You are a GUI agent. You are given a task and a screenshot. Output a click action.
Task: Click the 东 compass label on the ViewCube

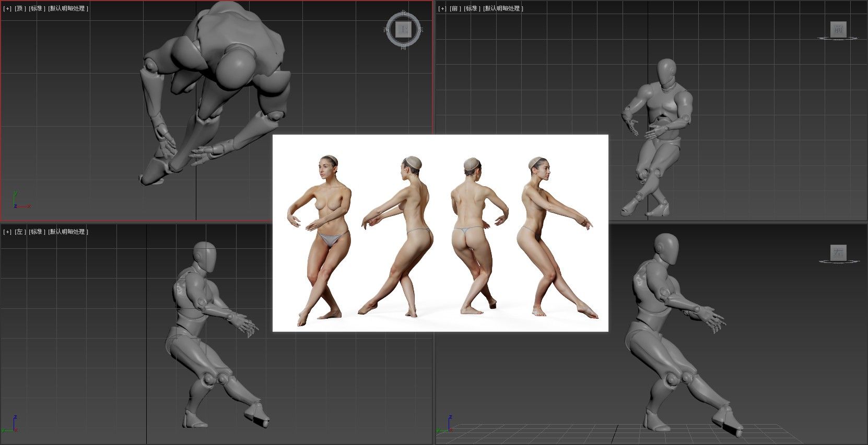[x=421, y=30]
